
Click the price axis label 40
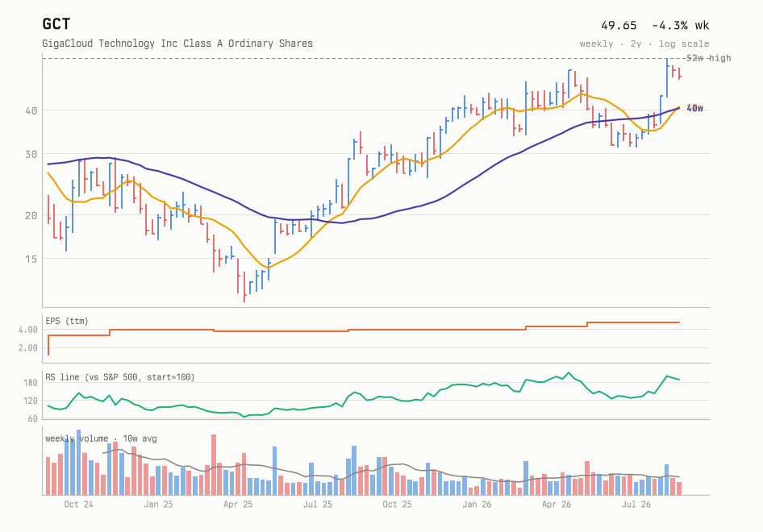pyautogui.click(x=31, y=111)
